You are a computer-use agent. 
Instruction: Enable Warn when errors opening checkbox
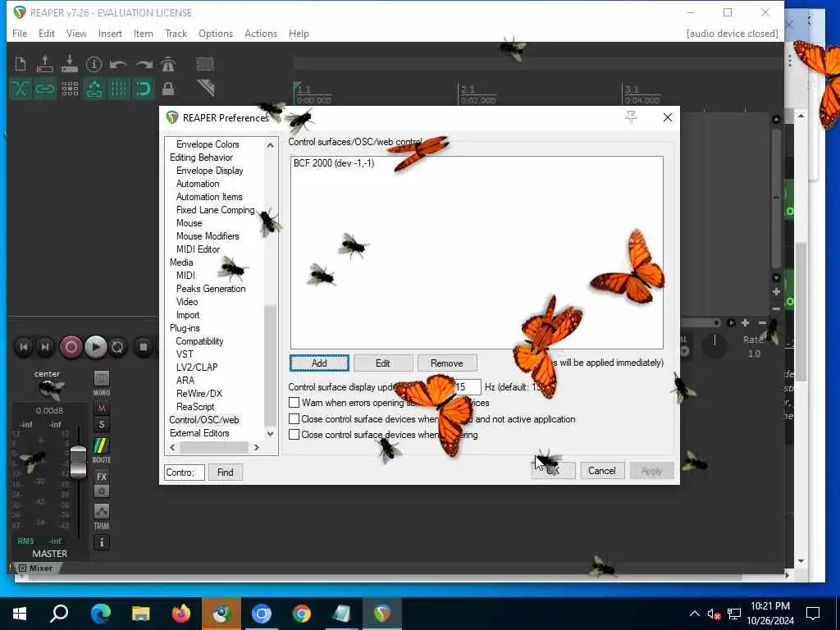294,402
